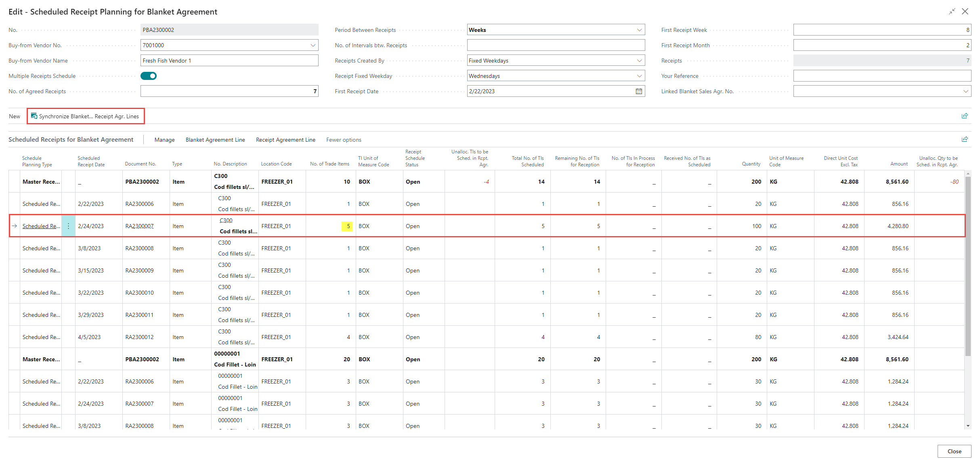Click share icon in Scheduled Receipts section header
Image resolution: width=980 pixels, height=465 pixels.
[965, 139]
